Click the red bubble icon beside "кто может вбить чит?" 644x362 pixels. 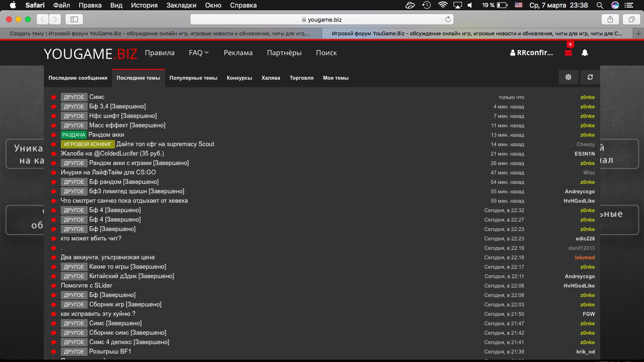coord(54,239)
